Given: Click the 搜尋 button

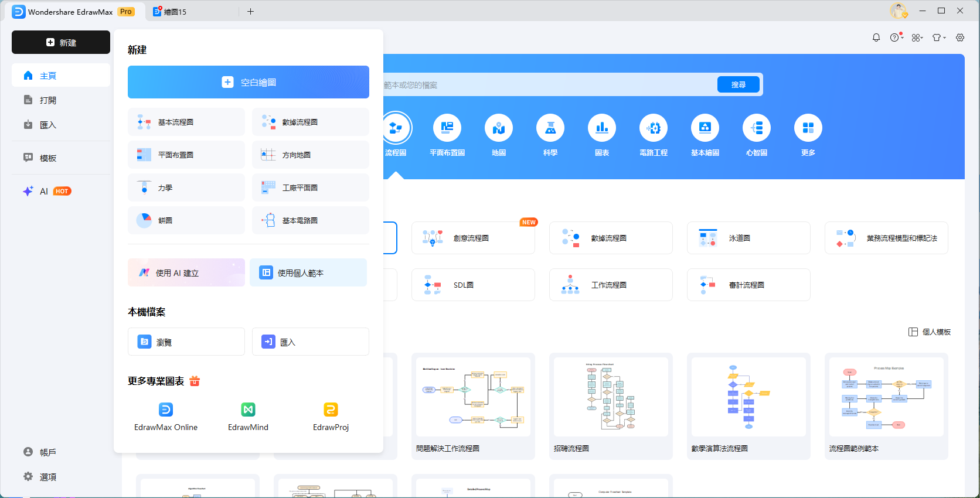Looking at the screenshot, I should coord(739,84).
